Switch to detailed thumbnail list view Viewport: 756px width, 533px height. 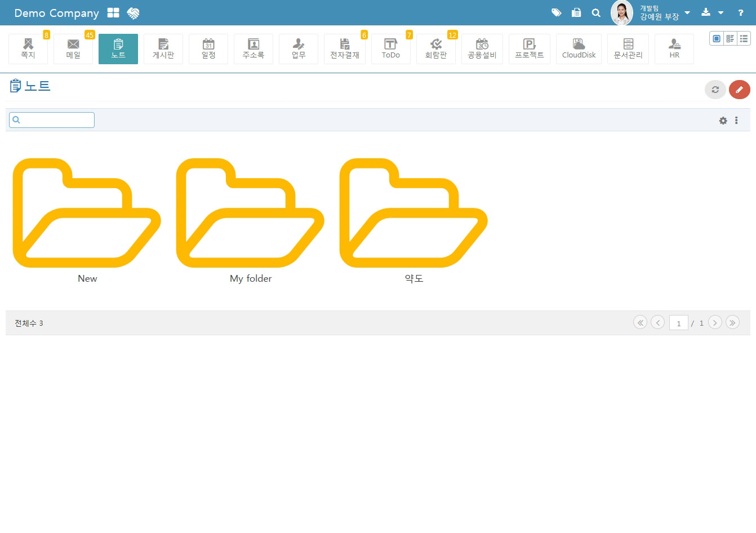[730, 38]
